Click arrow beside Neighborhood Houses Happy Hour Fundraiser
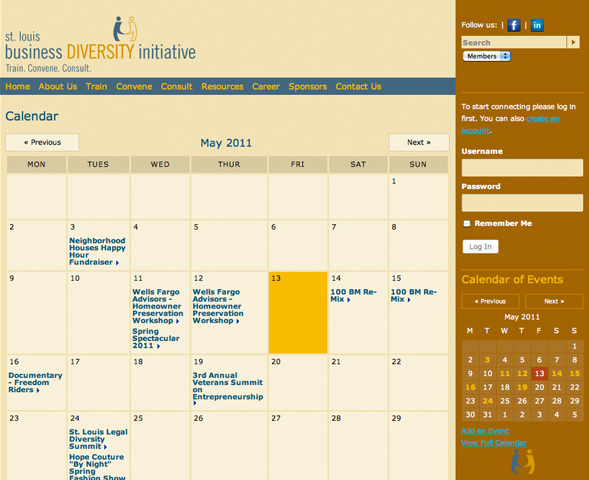 click(117, 263)
